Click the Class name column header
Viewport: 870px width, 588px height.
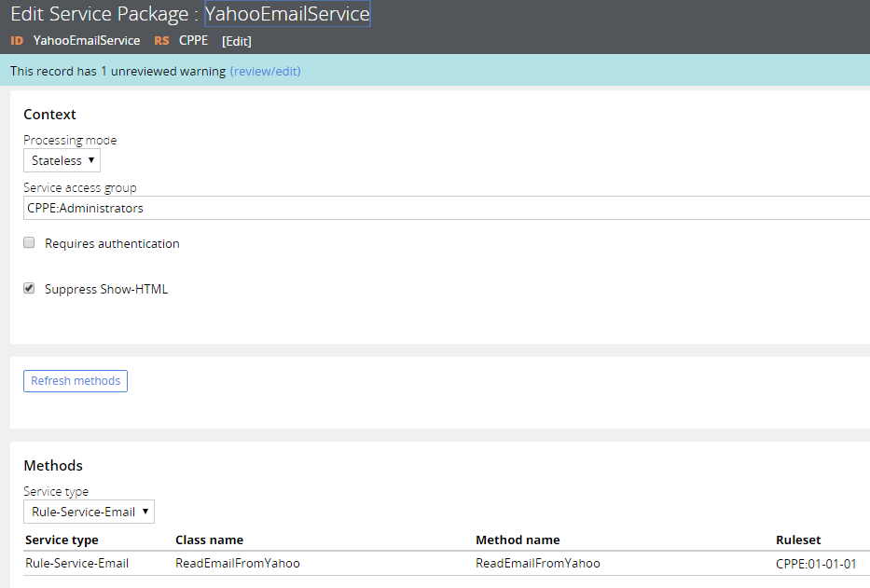pos(209,540)
